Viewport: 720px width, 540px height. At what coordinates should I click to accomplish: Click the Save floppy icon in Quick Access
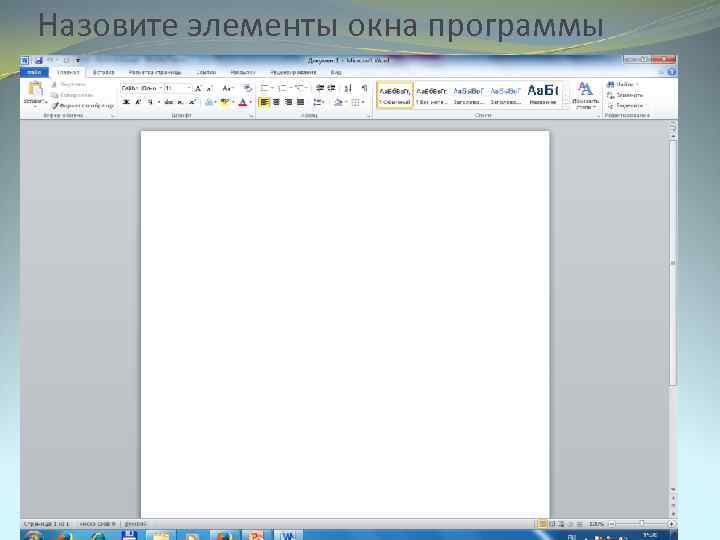coord(39,60)
